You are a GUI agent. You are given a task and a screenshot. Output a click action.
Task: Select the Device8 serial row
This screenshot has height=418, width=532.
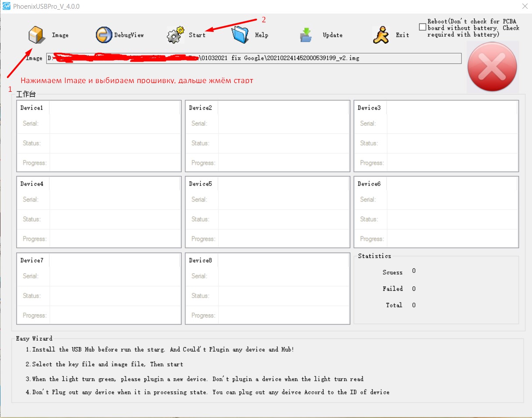point(283,276)
